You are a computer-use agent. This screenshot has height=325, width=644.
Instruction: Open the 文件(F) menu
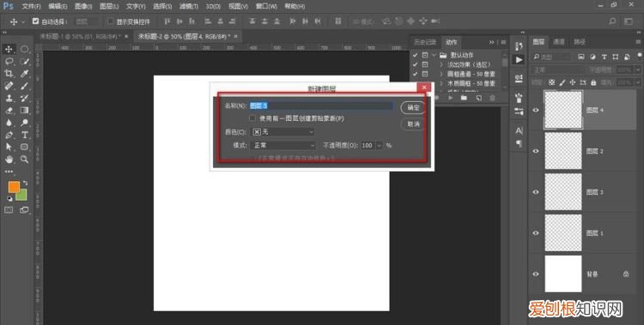point(31,7)
